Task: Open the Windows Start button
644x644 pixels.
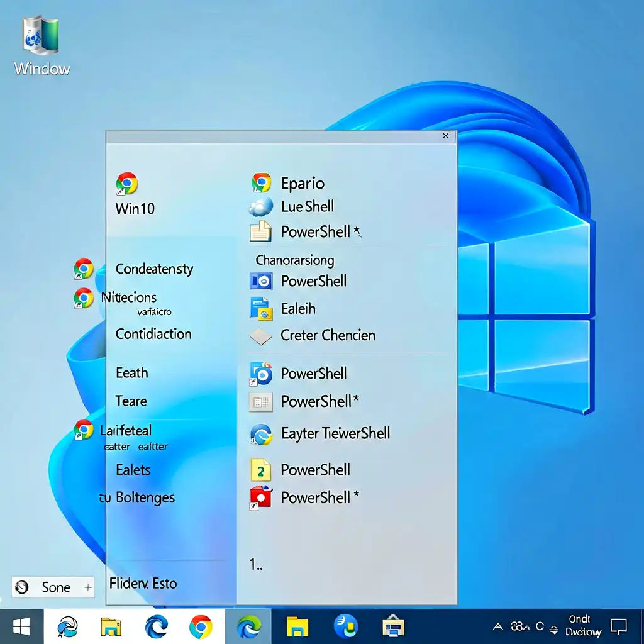Action: click(21, 627)
